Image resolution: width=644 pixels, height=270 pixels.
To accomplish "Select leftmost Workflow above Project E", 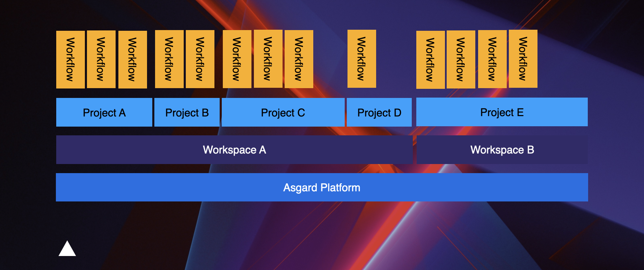I will coord(430,60).
